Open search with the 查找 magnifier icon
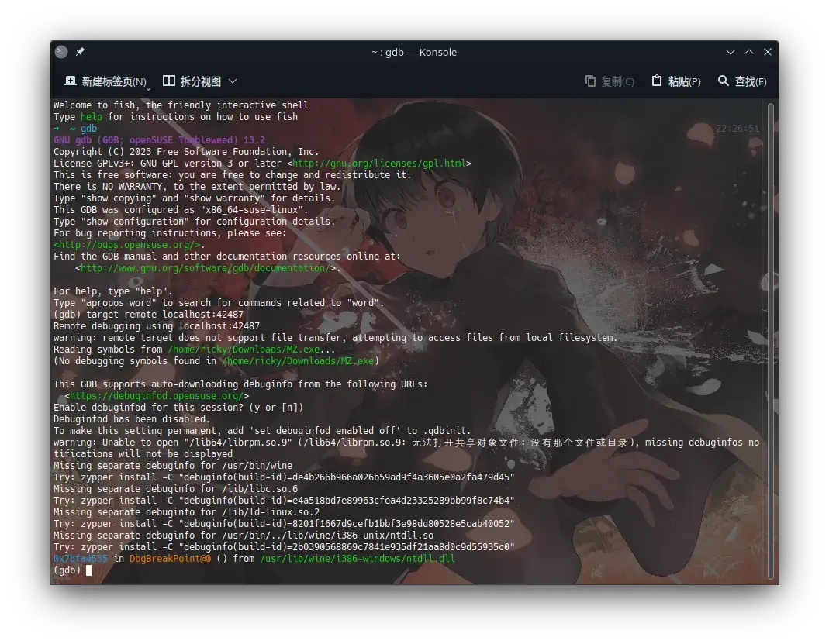829x644 pixels. (724, 81)
